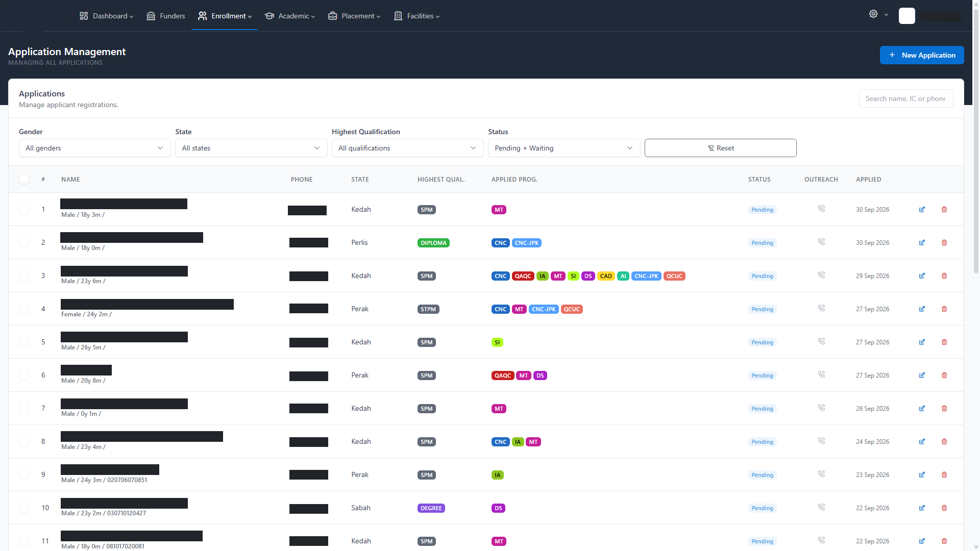980x551 pixels.
Task: Click the DEGREE qualification badge
Action: [431, 508]
